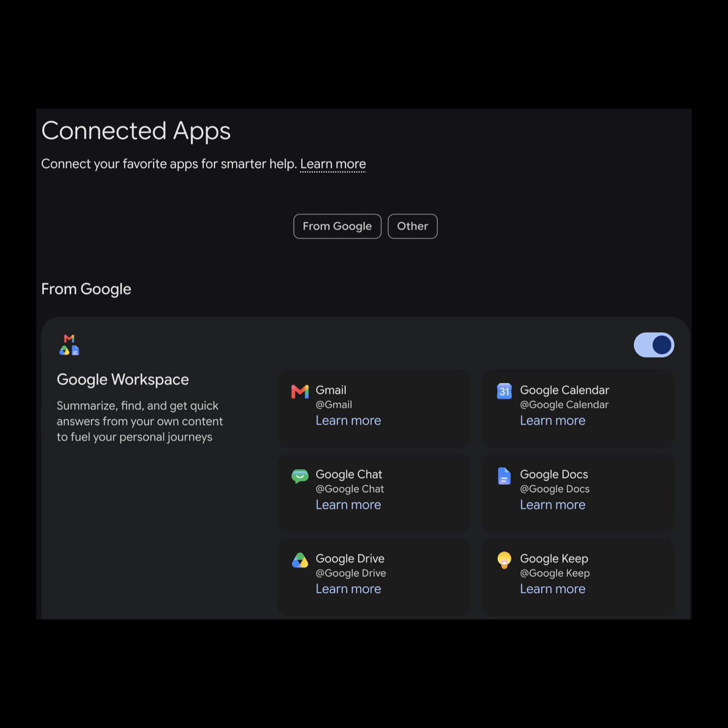
Task: Open Learn more under Google Chat
Action: [349, 505]
